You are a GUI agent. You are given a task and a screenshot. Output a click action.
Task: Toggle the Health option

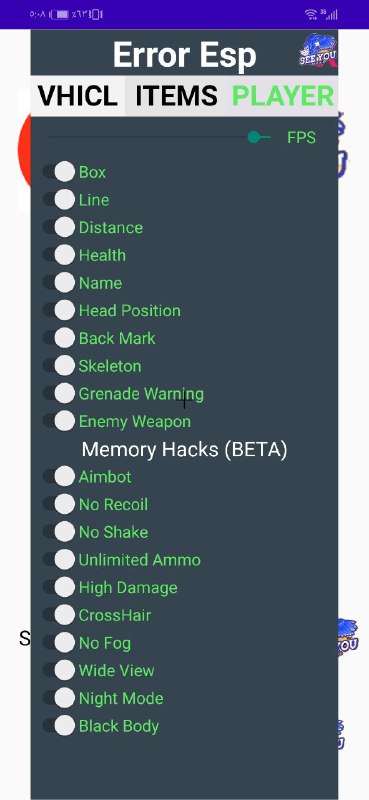coord(58,255)
